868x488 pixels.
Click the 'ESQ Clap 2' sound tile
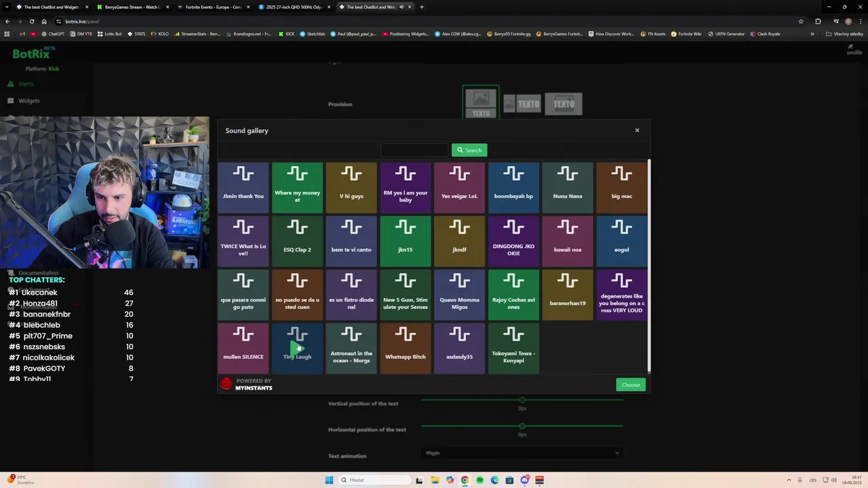click(x=297, y=241)
